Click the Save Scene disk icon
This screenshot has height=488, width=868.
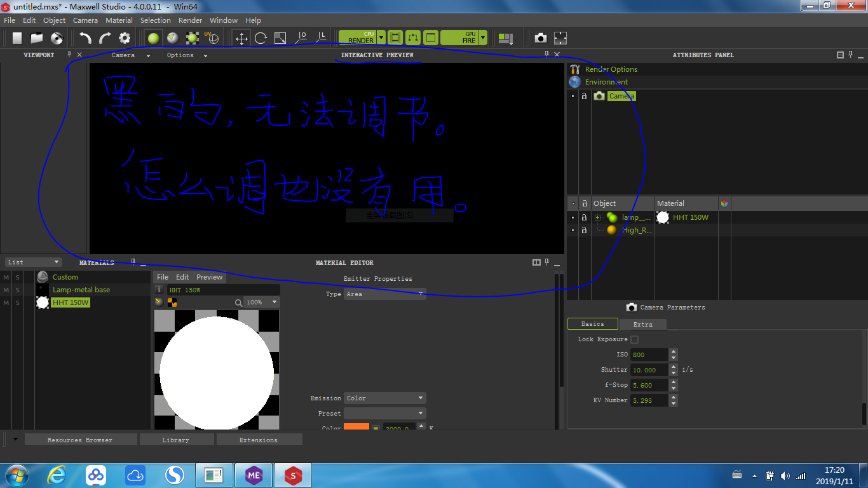[x=57, y=38]
